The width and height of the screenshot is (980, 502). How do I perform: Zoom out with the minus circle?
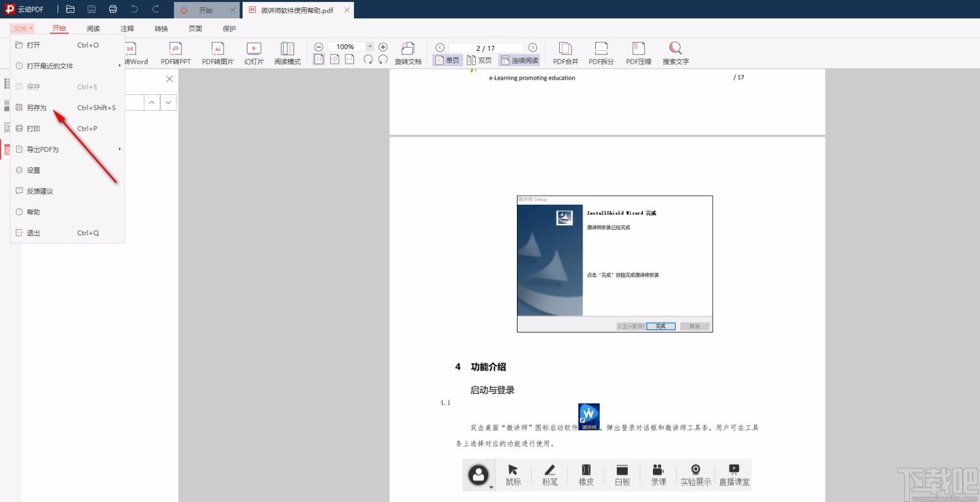tap(318, 47)
